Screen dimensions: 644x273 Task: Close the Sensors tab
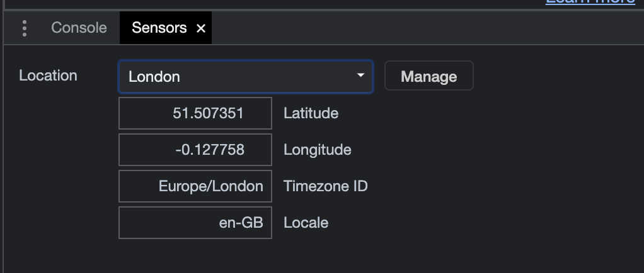[x=201, y=28]
